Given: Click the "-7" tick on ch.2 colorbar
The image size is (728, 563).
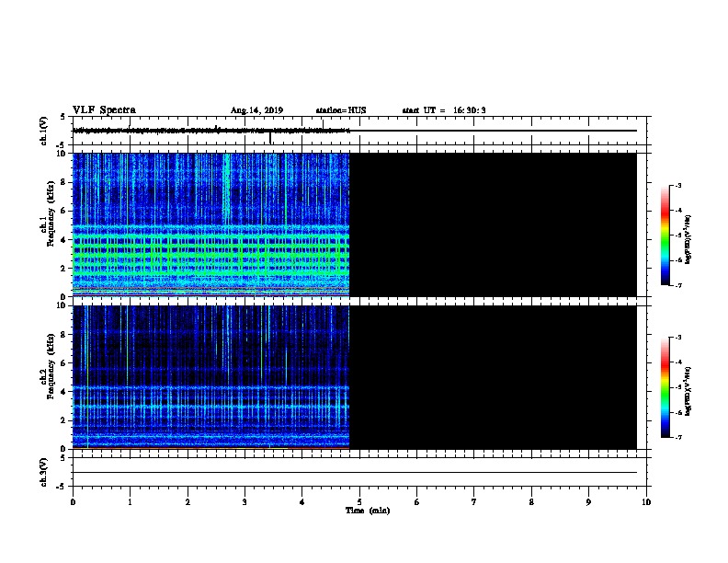Looking at the screenshot, I should tap(678, 438).
